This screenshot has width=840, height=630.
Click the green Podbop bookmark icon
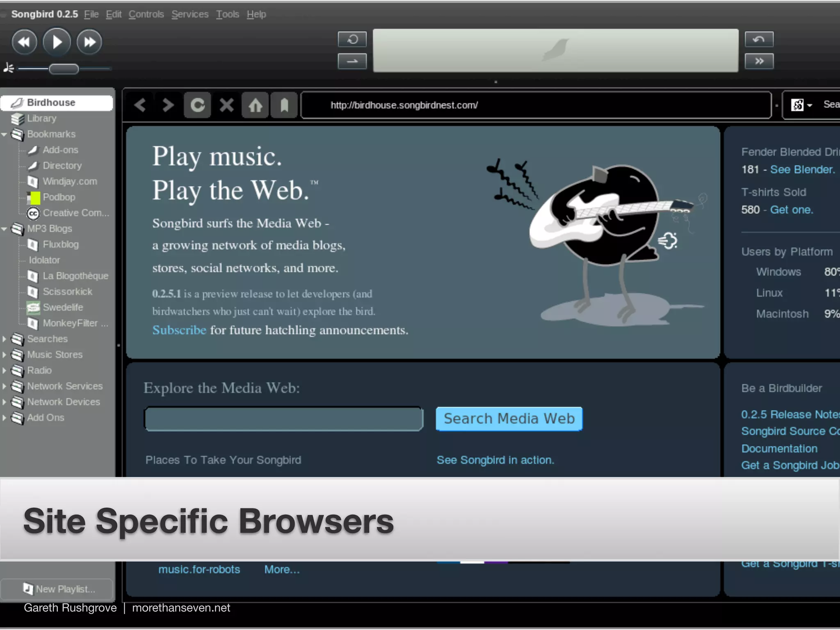(x=34, y=198)
